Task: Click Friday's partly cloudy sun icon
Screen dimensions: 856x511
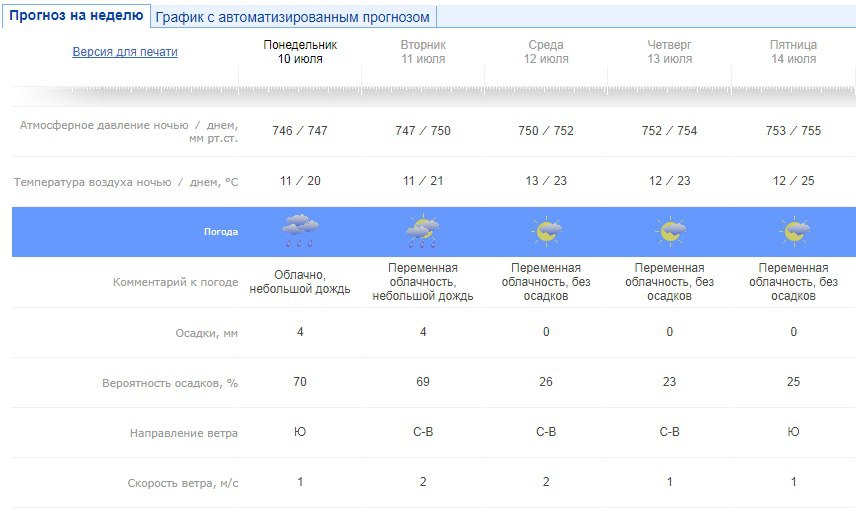Action: tap(794, 231)
